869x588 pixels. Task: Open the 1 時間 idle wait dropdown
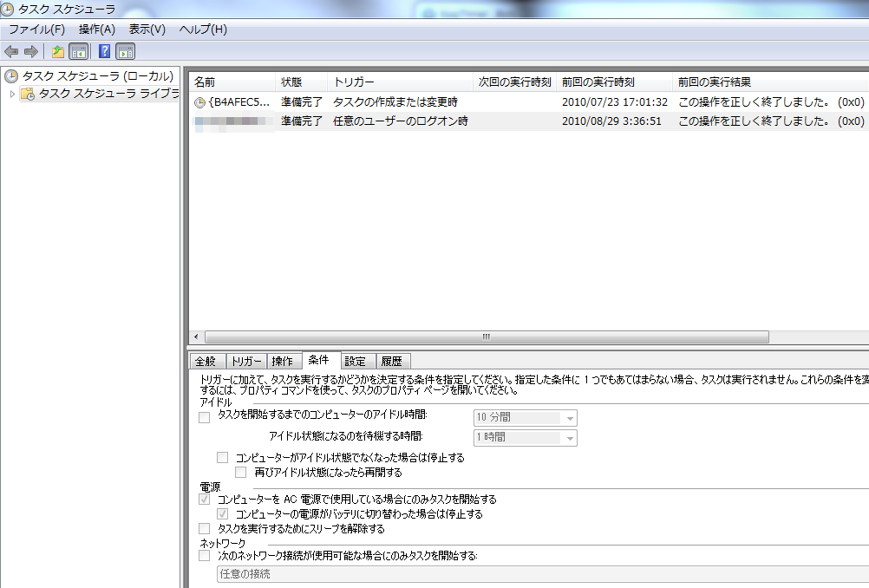(570, 438)
